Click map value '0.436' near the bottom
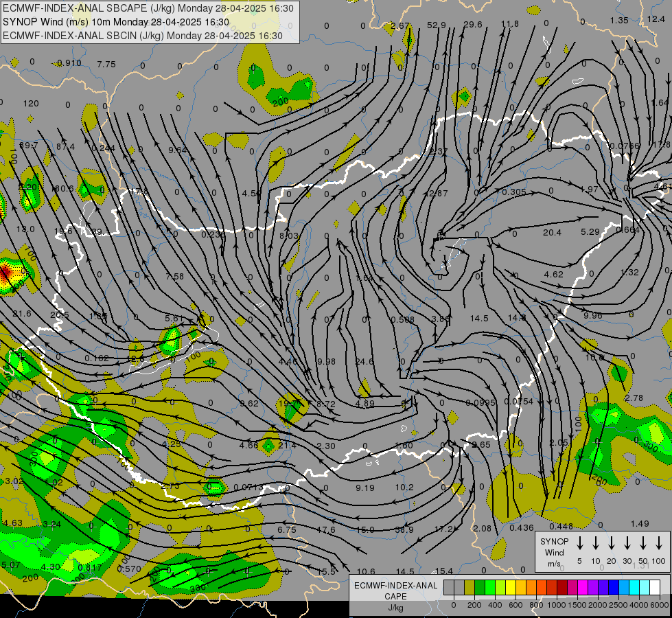 [521, 528]
